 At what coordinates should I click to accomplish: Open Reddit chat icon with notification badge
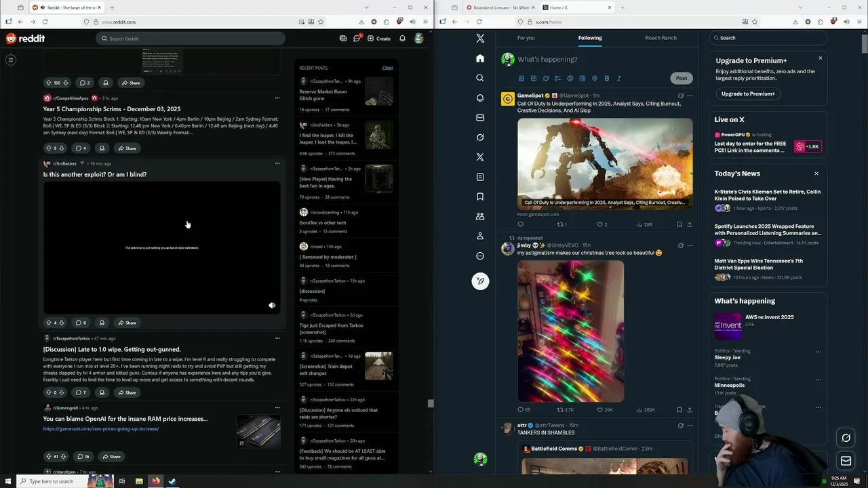[357, 39]
